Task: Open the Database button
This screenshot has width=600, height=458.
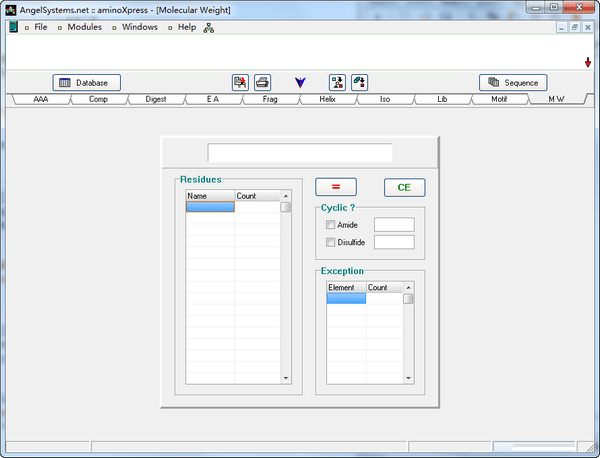Action: (87, 82)
